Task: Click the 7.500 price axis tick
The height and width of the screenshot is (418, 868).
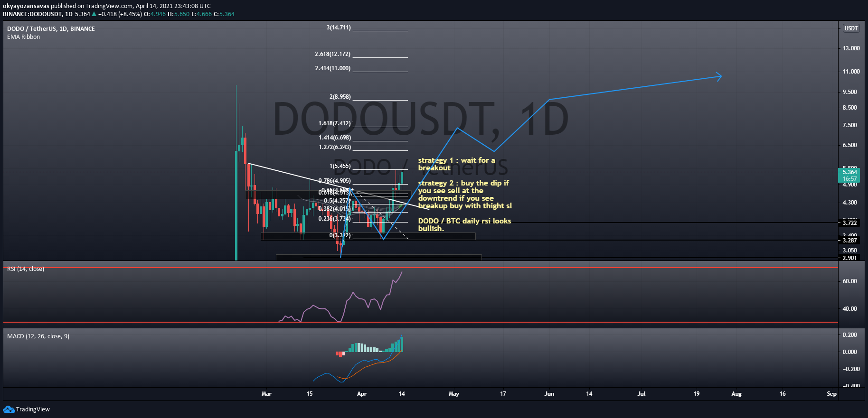Action: 850,125
